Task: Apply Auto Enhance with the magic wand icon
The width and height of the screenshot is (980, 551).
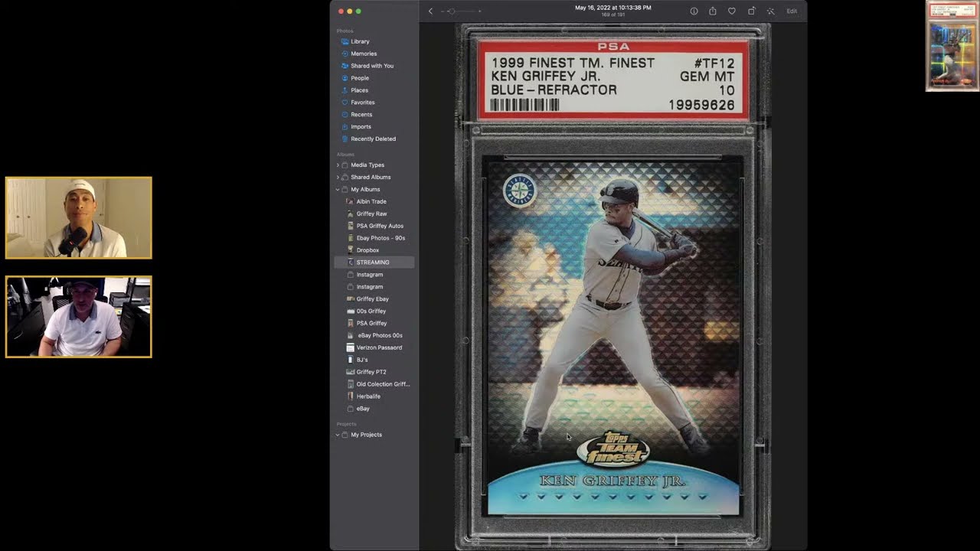Action: click(770, 11)
